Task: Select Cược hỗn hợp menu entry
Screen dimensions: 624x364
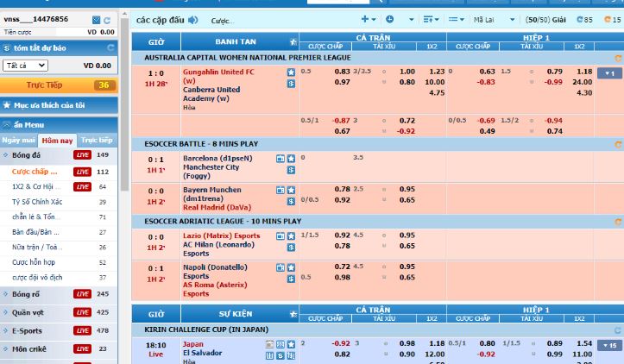Action: pos(34,262)
